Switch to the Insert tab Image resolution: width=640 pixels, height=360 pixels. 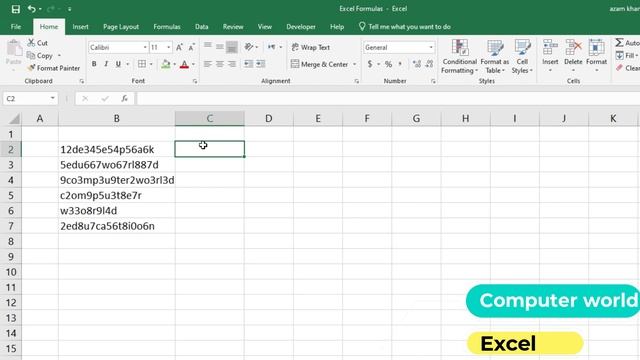(80, 27)
